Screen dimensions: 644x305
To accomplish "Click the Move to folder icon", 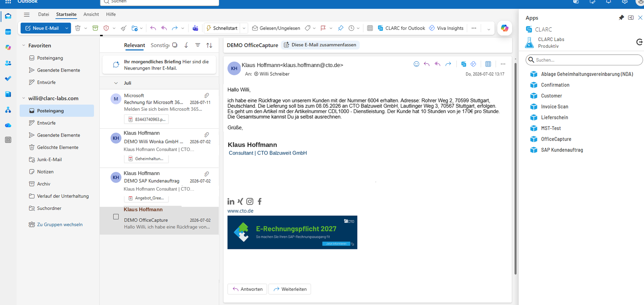I will click(x=134, y=28).
